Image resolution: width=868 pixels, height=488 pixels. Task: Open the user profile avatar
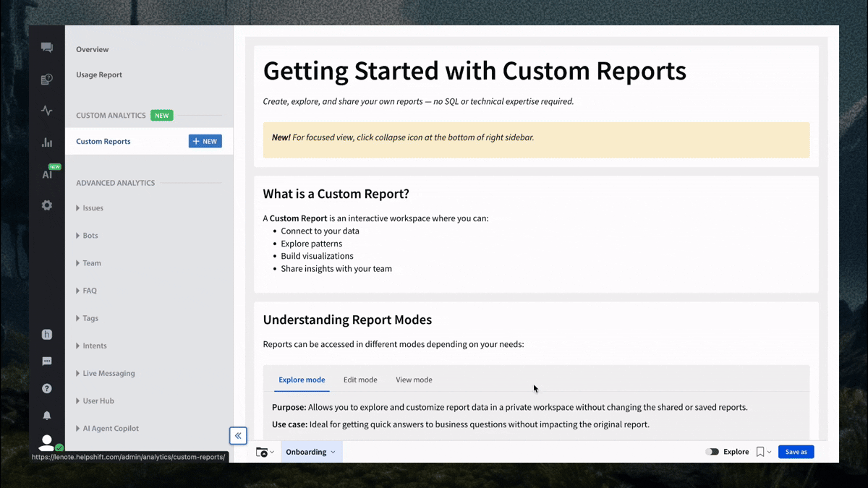[x=47, y=442]
